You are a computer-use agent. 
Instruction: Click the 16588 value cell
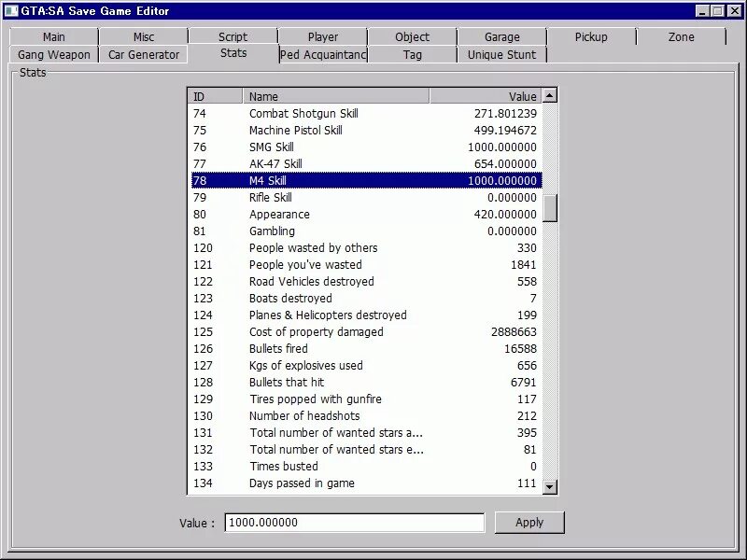[520, 348]
